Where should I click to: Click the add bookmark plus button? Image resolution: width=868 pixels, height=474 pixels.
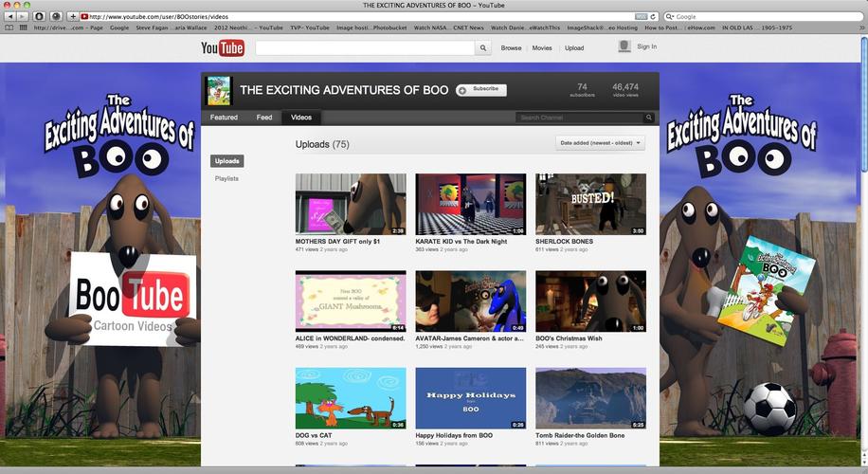(73, 17)
